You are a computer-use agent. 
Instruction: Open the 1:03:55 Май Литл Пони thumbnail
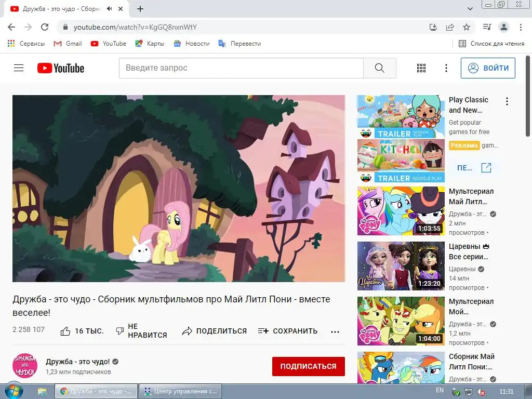pyautogui.click(x=401, y=211)
